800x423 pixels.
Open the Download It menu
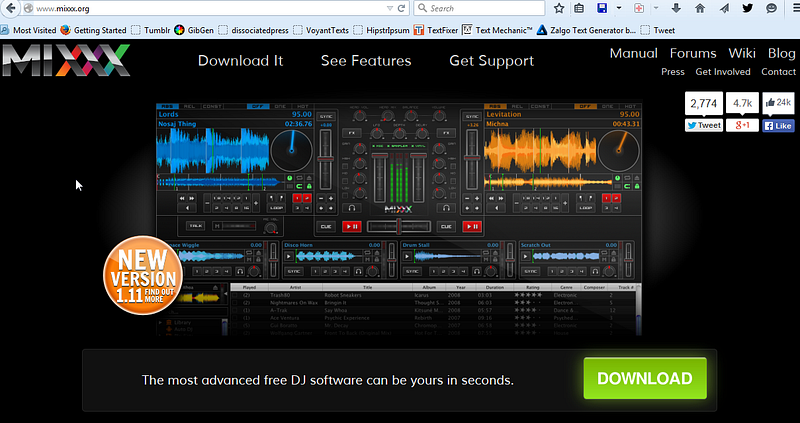(x=240, y=61)
